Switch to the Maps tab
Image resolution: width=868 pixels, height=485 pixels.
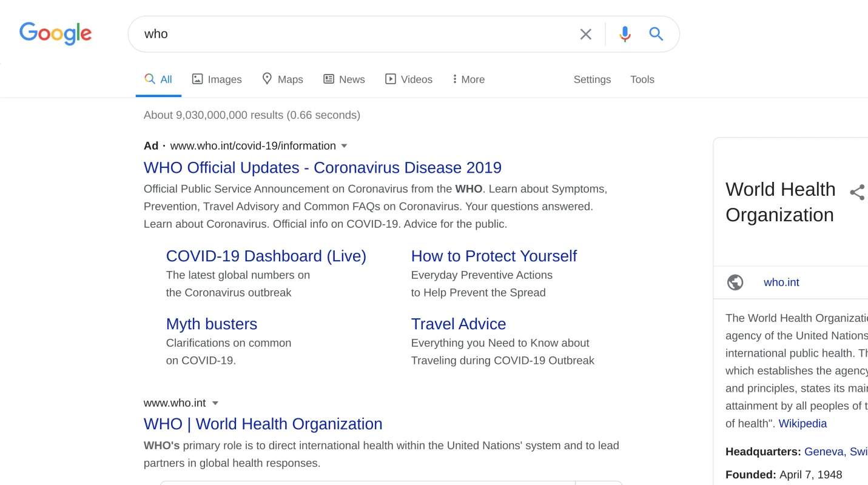[282, 79]
